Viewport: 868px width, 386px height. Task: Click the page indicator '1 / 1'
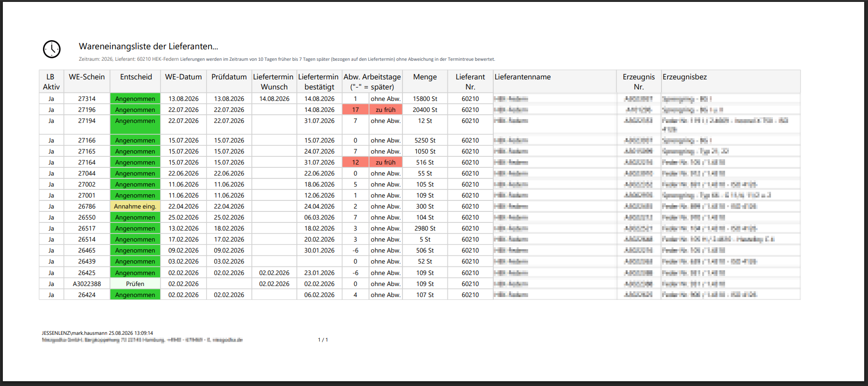coord(323,340)
